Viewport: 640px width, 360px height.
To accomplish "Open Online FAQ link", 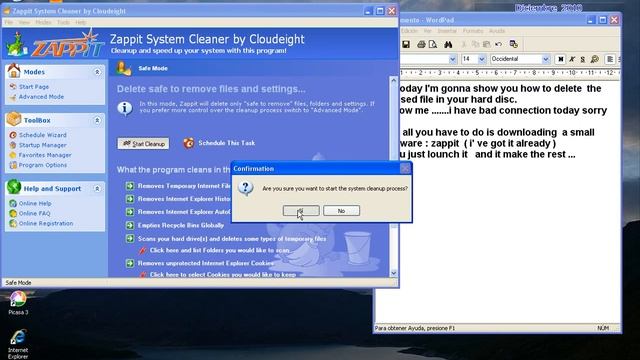I will tap(35, 213).
